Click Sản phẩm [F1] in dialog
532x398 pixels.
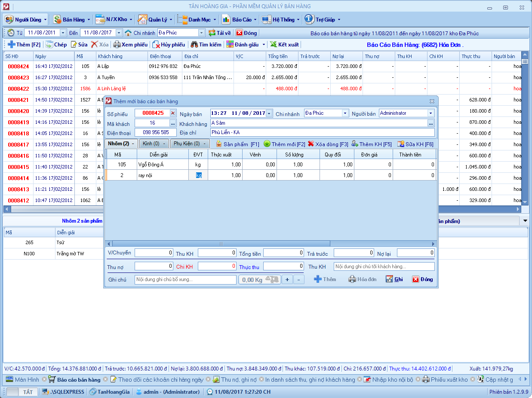[x=237, y=144]
